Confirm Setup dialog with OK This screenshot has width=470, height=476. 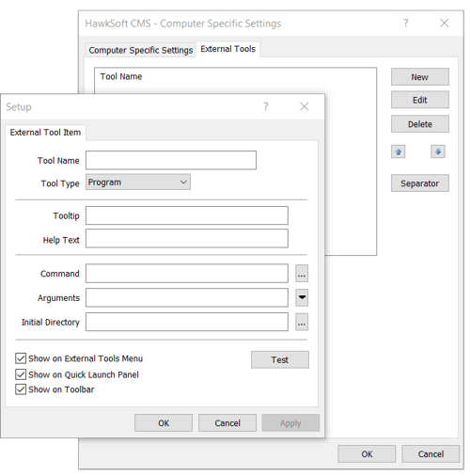[164, 423]
